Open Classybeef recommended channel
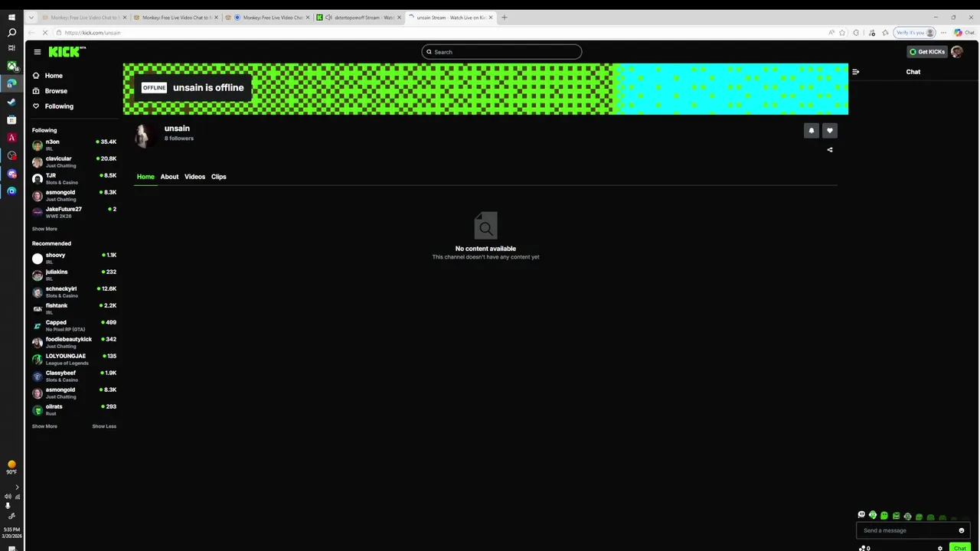 [74, 377]
